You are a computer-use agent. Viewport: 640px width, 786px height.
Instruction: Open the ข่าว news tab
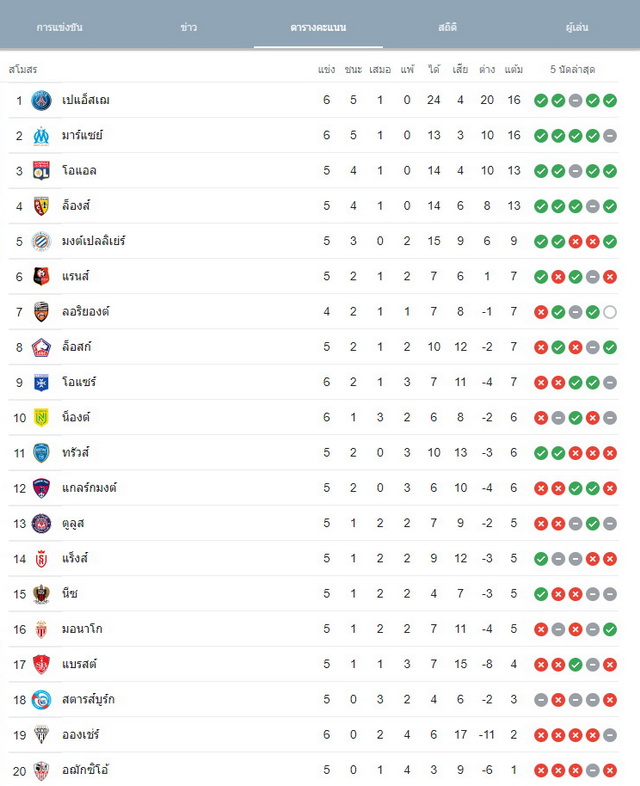click(189, 27)
